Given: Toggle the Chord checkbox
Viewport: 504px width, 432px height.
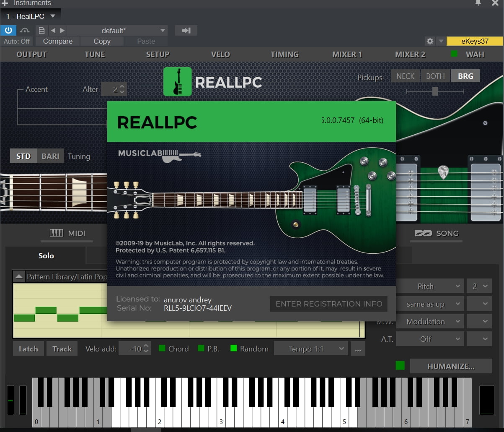Looking at the screenshot, I should pos(162,348).
